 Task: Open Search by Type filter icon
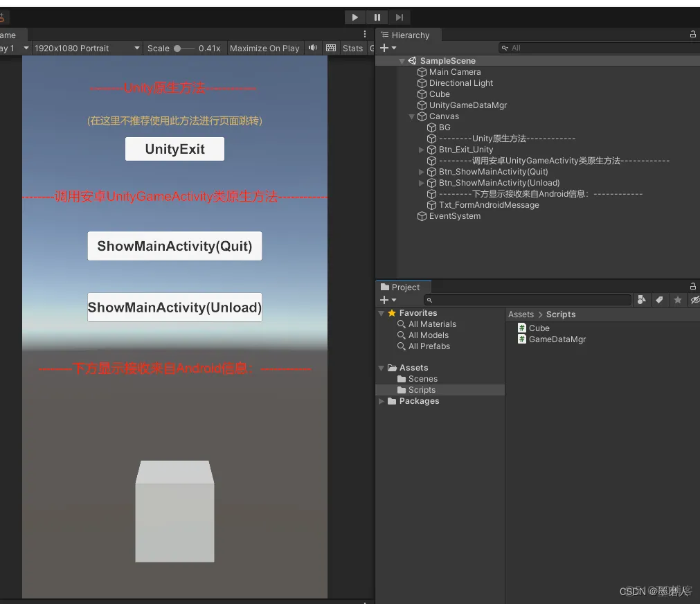point(642,300)
